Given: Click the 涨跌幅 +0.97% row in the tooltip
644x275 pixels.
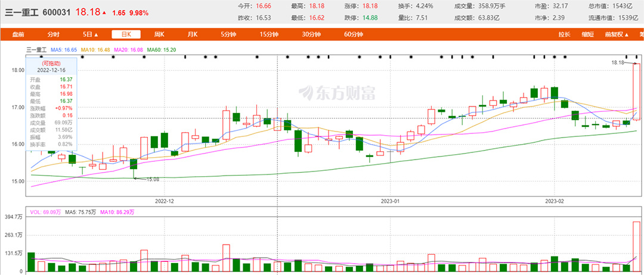Looking at the screenshot, I should tap(51, 108).
